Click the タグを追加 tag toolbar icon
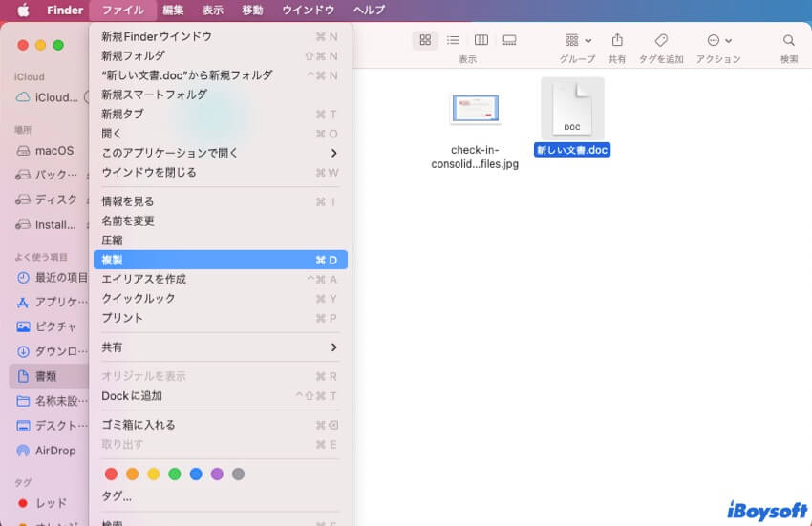The height and width of the screenshot is (526, 812). [x=661, y=40]
